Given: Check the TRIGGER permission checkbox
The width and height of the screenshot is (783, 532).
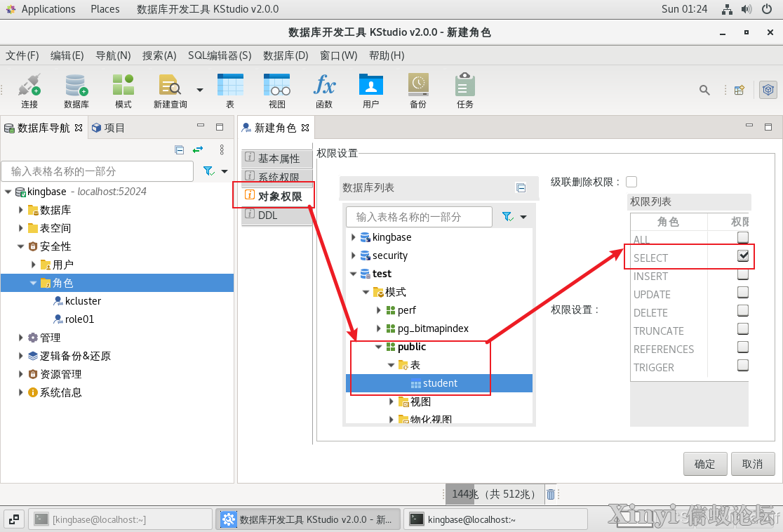Looking at the screenshot, I should 743,365.
